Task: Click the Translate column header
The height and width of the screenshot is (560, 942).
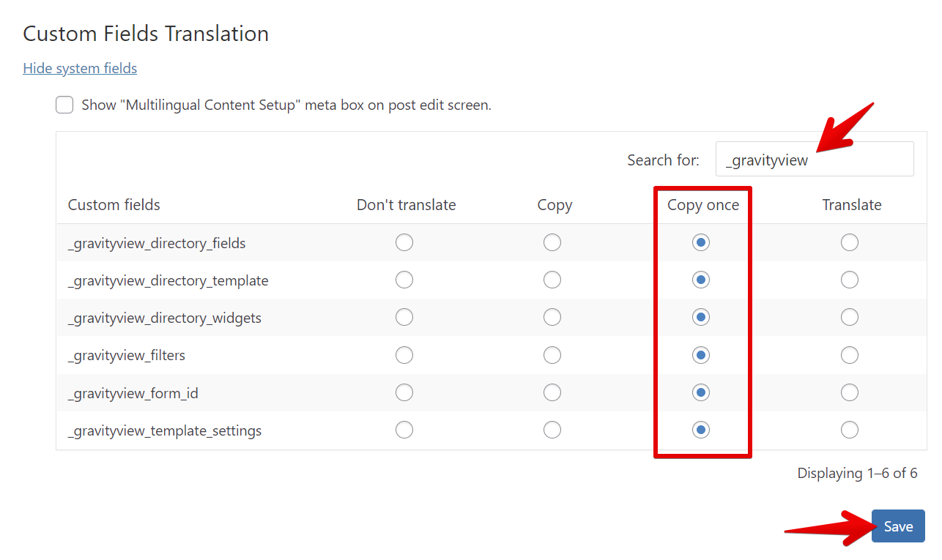Action: [x=852, y=205]
